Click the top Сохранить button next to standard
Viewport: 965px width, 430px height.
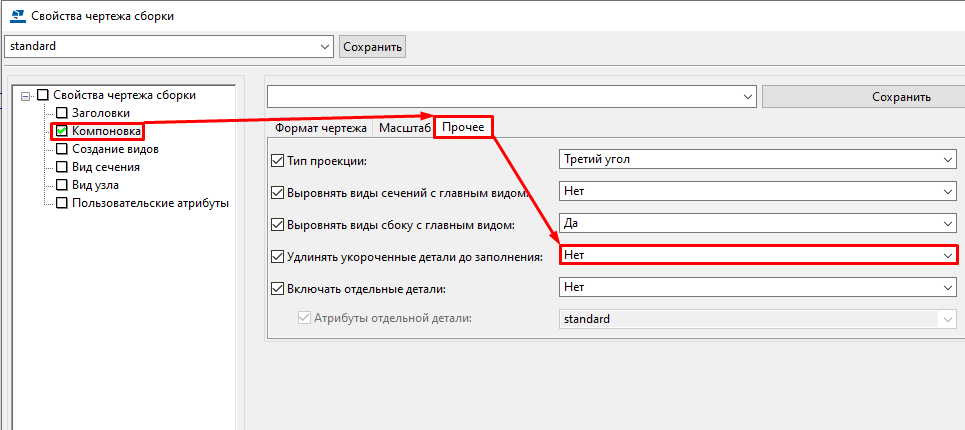(x=372, y=47)
